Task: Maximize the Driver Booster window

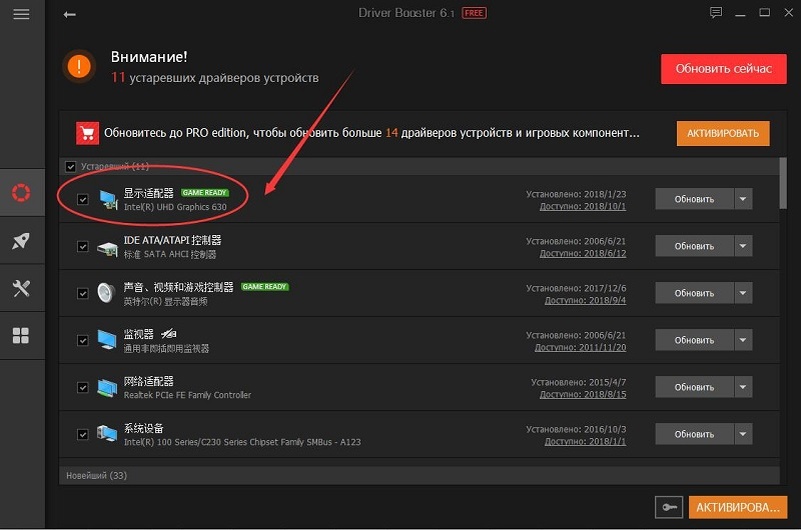Action: point(765,13)
